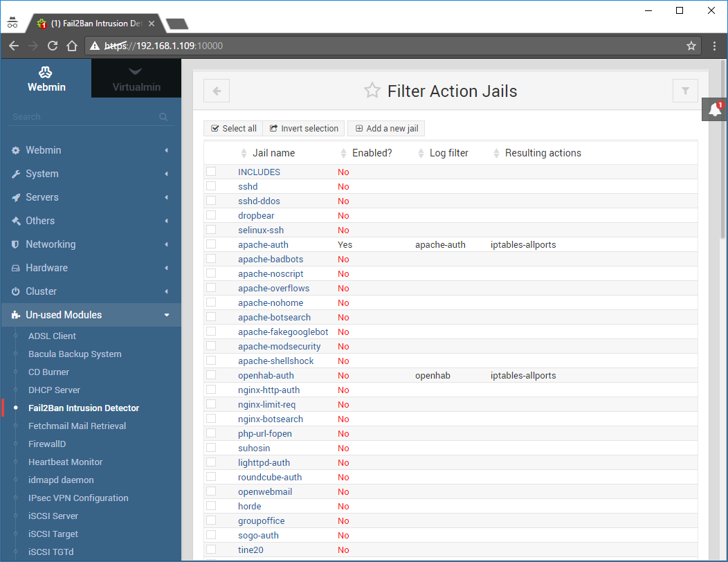Screen dimensions: 728x562
Task: Open Heartbeat Monitor module
Action: point(65,462)
